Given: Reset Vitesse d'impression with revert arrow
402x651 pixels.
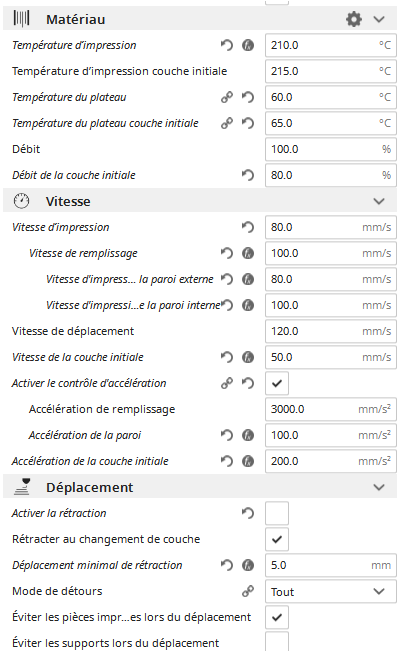Looking at the screenshot, I should pos(248,227).
